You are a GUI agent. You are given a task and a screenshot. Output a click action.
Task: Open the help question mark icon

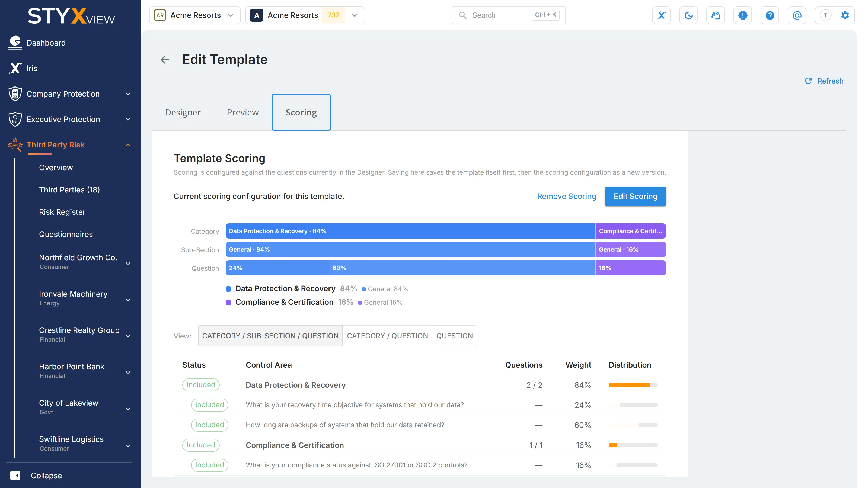[770, 15]
